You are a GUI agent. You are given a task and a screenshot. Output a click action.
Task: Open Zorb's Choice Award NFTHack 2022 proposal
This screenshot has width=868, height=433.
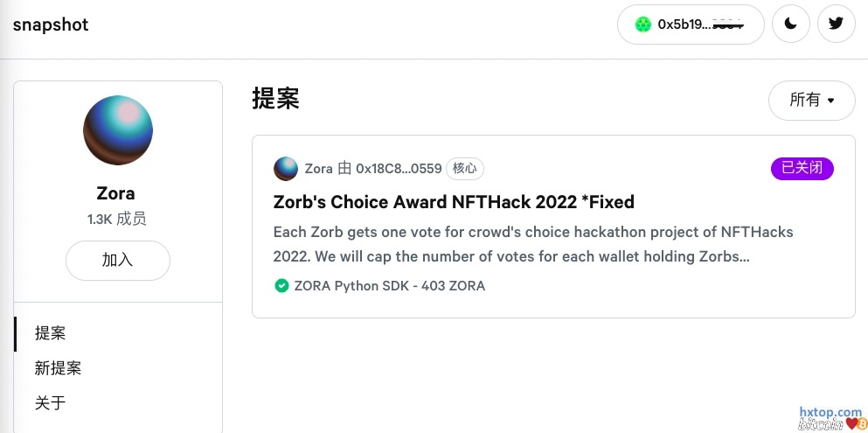(x=454, y=202)
